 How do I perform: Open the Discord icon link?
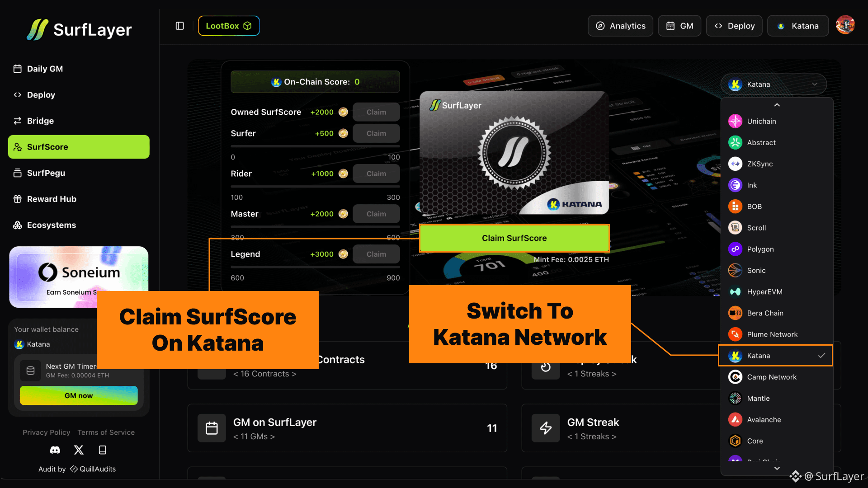pos(55,450)
